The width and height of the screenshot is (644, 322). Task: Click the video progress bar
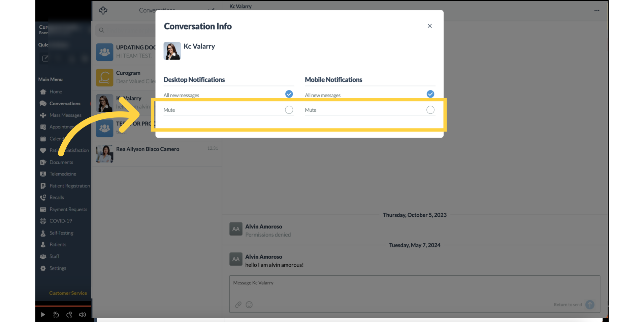(63, 306)
